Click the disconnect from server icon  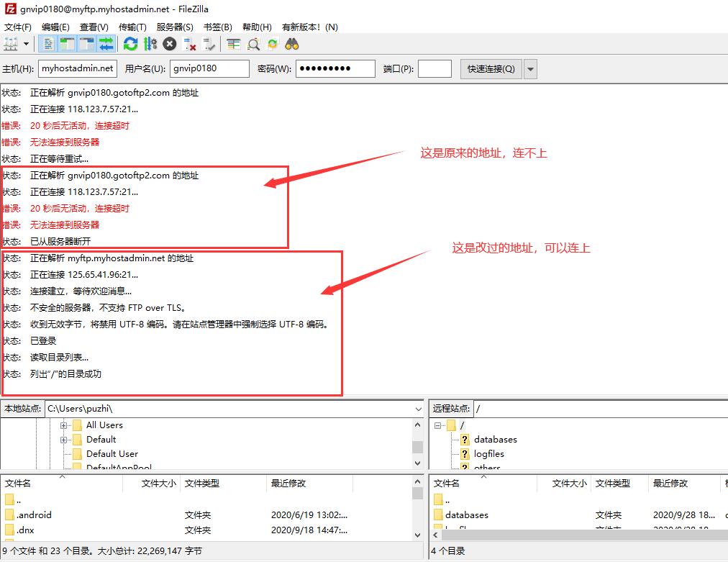click(x=190, y=44)
